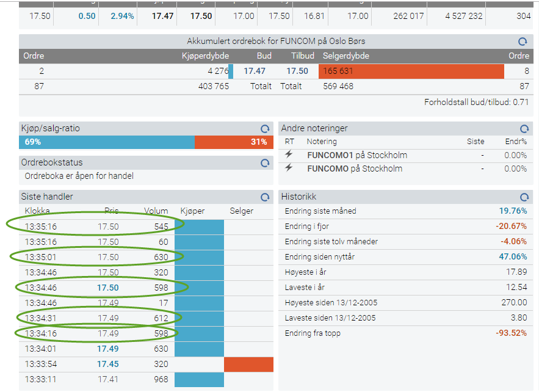Viewport: 539px width, 392px height.
Task: Select the 13:33:54 trade row
Action: coord(146,364)
